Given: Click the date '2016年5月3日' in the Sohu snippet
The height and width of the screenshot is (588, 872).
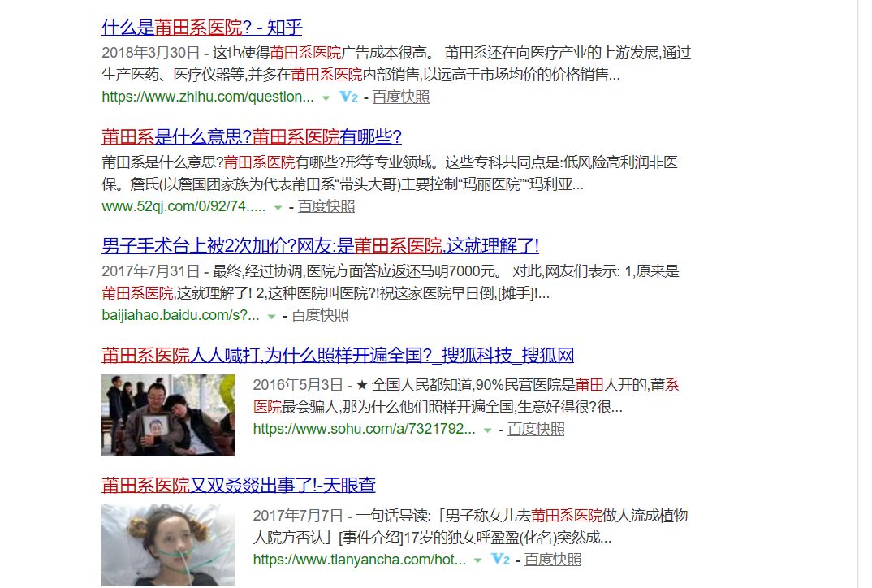Looking at the screenshot, I should coord(297,385).
